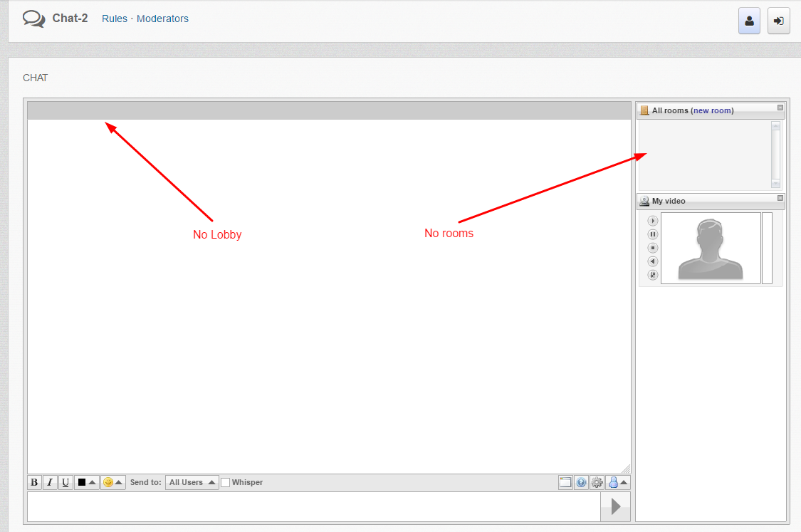Click the CHAT heading text
Image resolution: width=801 pixels, height=532 pixels.
(36, 78)
